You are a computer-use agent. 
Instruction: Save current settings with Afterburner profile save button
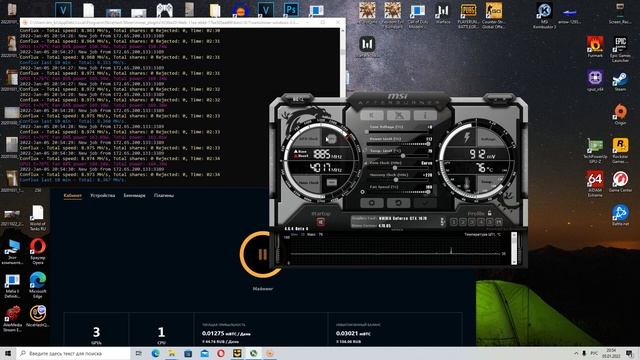[x=499, y=222]
